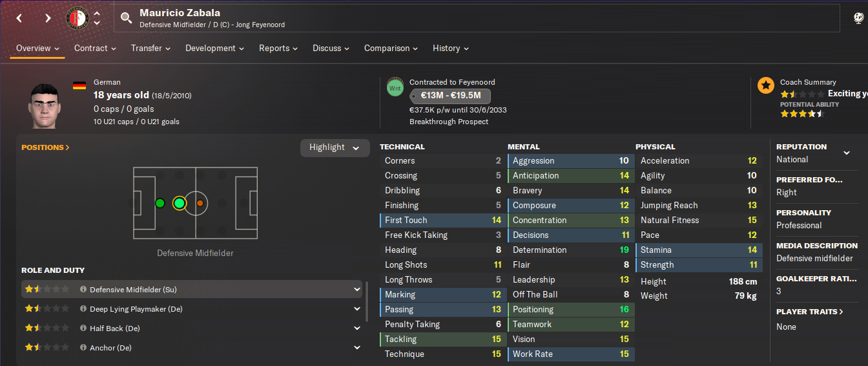Viewport: 868px width, 366px height.
Task: Go back with the left arrow
Action: 19,18
